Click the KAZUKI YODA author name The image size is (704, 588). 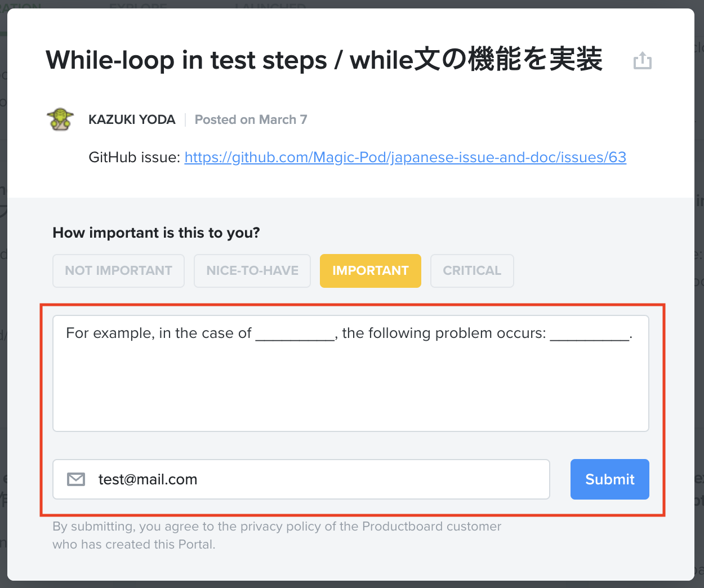click(132, 119)
